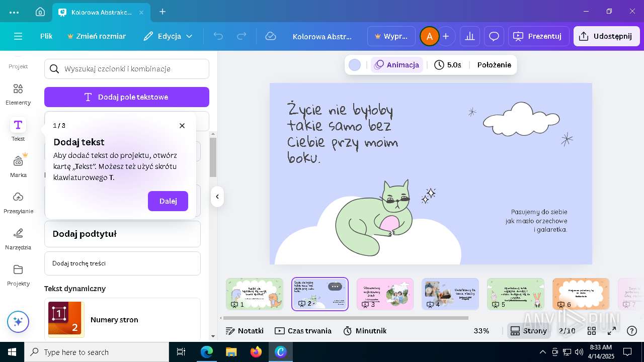644x362 pixels.
Task: Click the Udostępnij share button
Action: (x=606, y=36)
